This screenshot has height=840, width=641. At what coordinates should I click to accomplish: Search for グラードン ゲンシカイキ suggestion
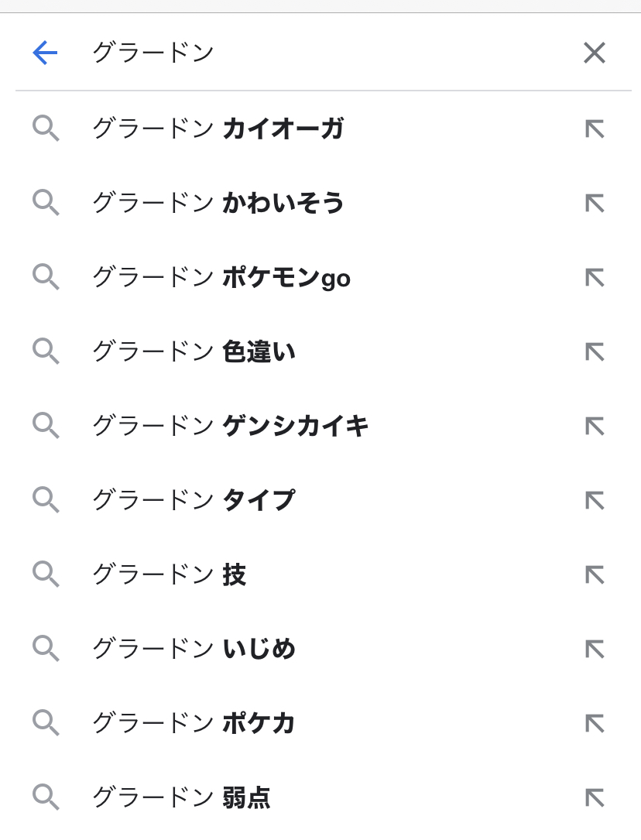coord(230,426)
